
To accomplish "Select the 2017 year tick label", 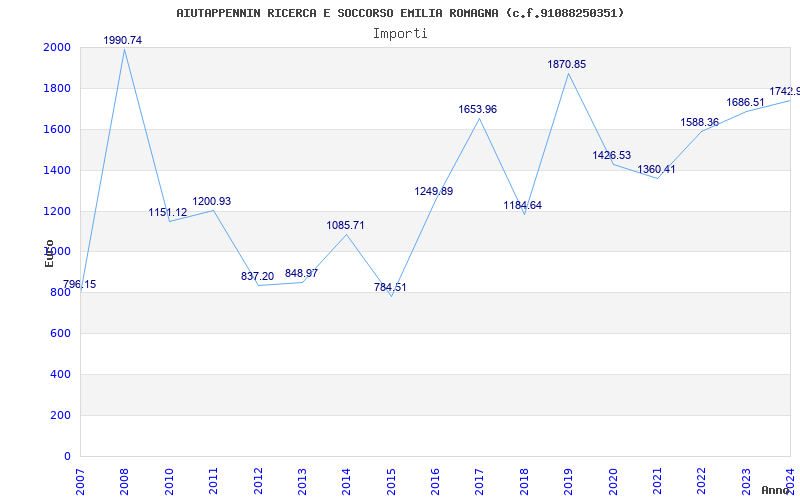I will coord(480,481).
